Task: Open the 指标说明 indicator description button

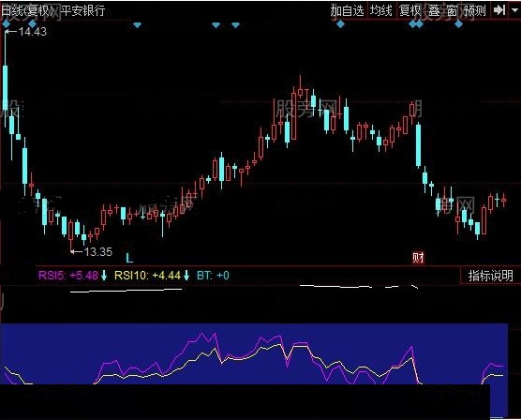Action: (490, 276)
